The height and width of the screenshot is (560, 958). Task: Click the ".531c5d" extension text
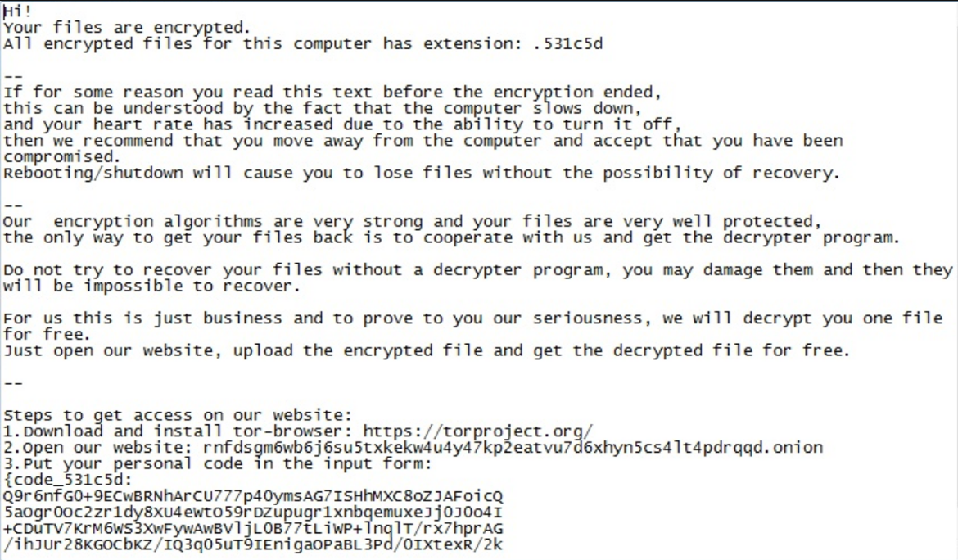[567, 43]
